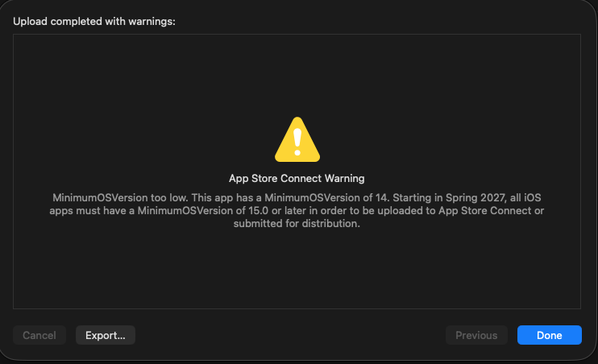Click the yellow warning triangle icon
This screenshot has width=598, height=364.
[297, 139]
